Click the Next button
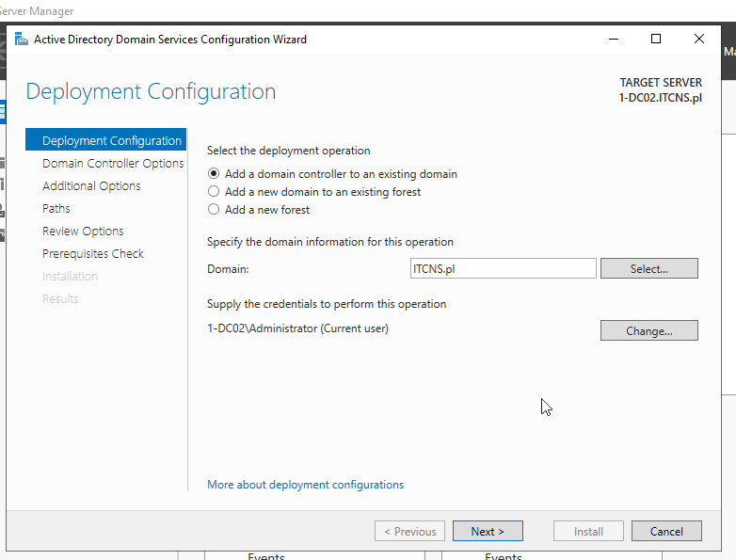Viewport: 736px width, 560px height. (x=488, y=532)
